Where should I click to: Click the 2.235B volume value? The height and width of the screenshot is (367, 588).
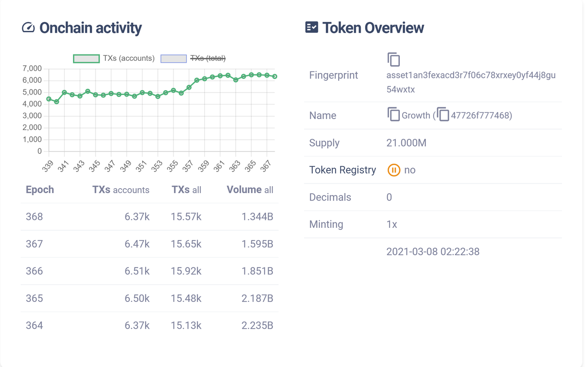[257, 325]
